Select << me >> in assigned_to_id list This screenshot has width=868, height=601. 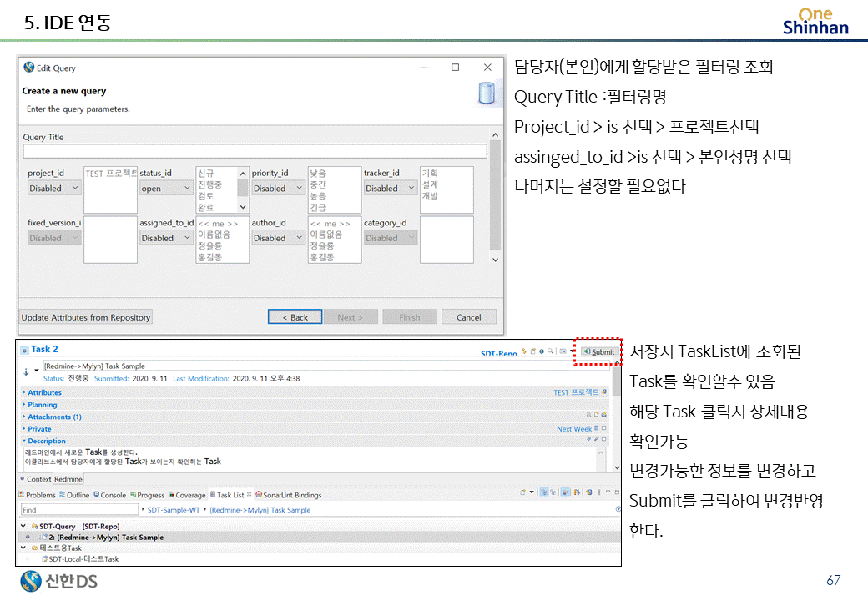[218, 224]
